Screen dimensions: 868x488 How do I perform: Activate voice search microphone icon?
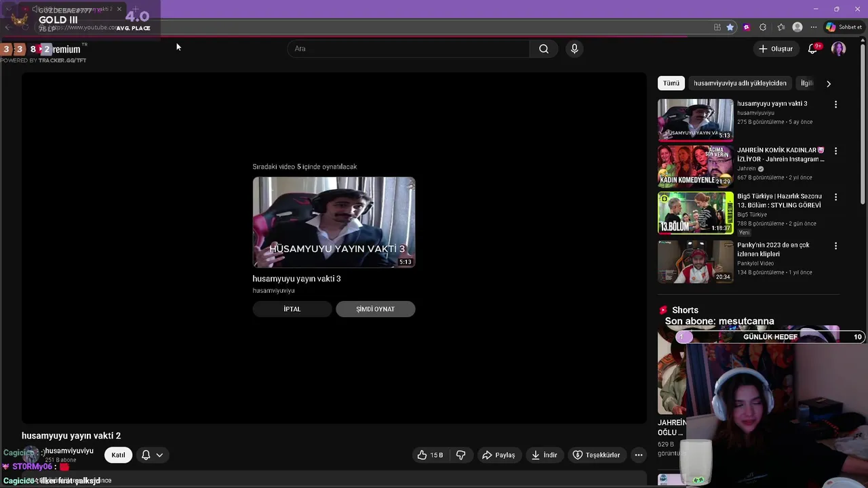coord(574,49)
